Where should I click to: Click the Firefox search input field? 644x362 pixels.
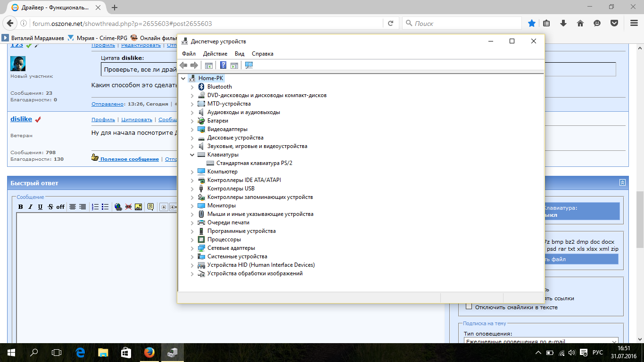(x=464, y=23)
